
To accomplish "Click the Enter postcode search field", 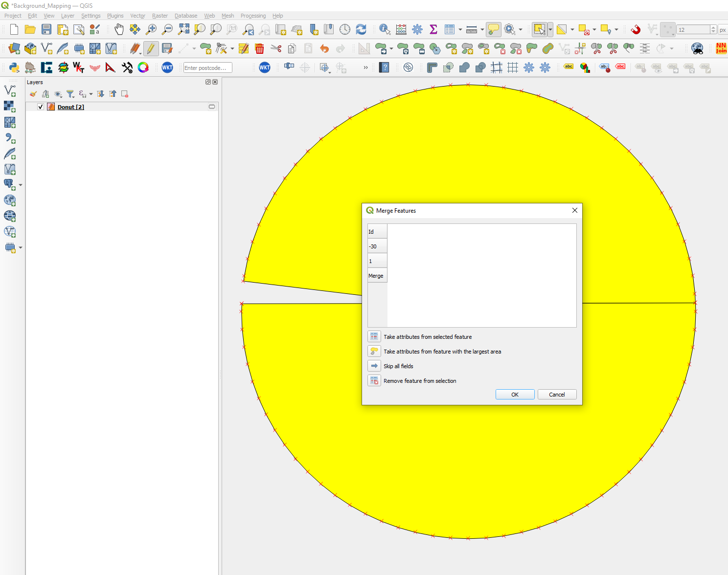I will pos(207,67).
